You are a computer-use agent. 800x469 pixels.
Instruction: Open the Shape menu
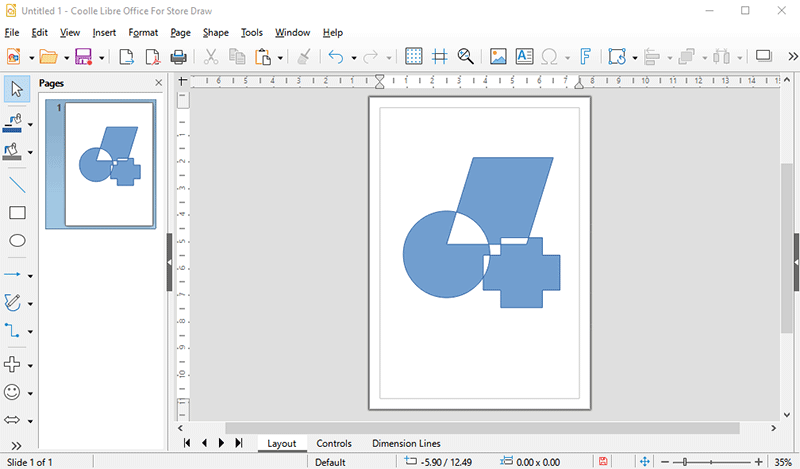[215, 32]
